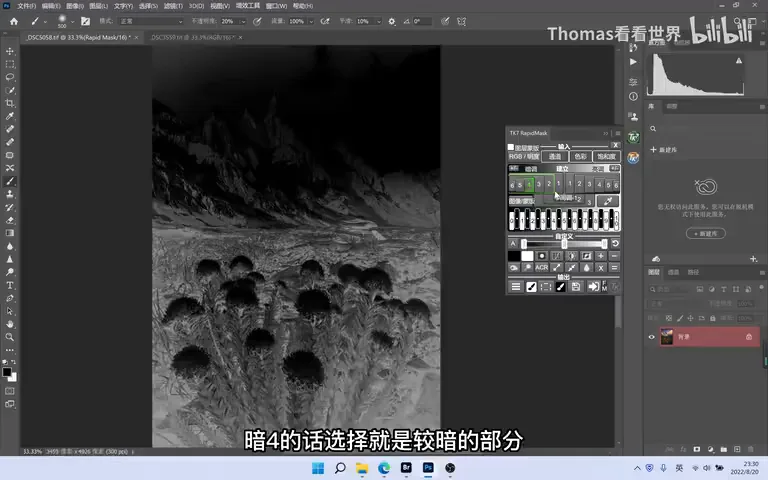Image resolution: width=768 pixels, height=480 pixels.
Task: Click the TK7 通道 input button
Action: click(555, 157)
